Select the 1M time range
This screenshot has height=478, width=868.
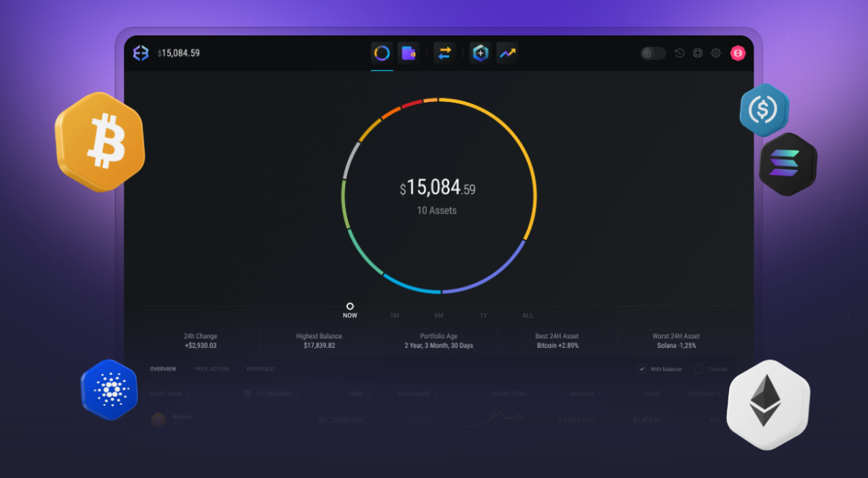click(x=394, y=315)
